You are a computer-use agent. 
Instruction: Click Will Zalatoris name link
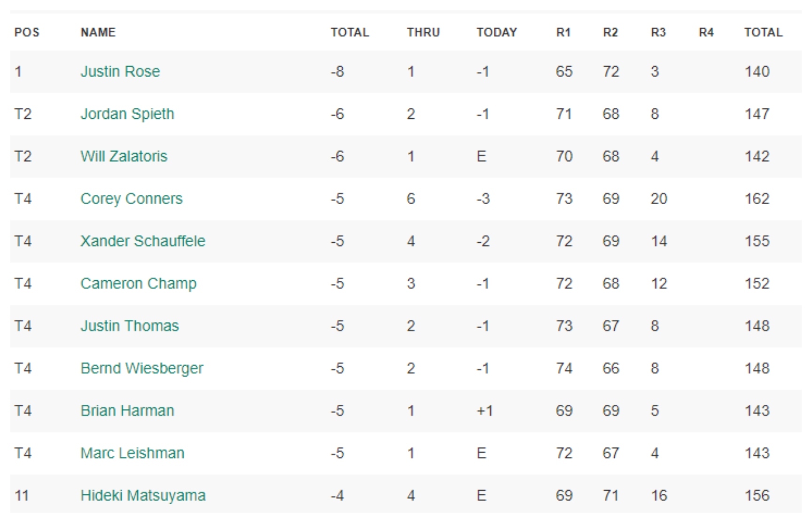(124, 156)
